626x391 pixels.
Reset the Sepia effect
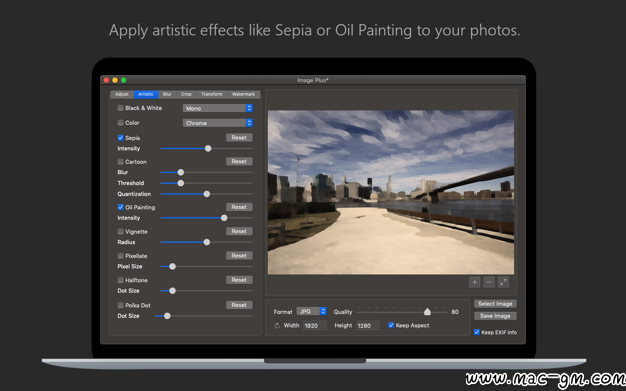tap(239, 137)
